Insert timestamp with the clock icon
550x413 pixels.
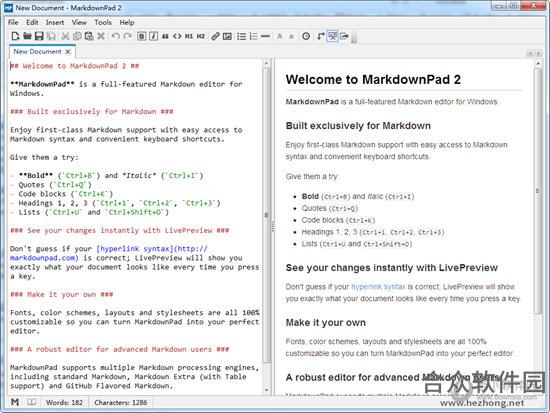(x=306, y=36)
